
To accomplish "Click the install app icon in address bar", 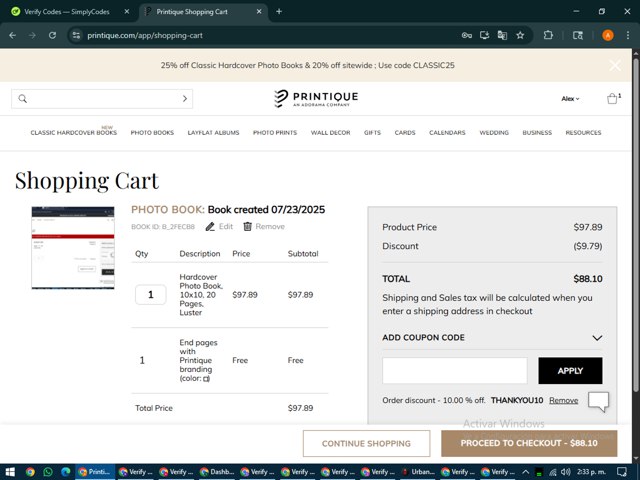I will (x=484, y=36).
